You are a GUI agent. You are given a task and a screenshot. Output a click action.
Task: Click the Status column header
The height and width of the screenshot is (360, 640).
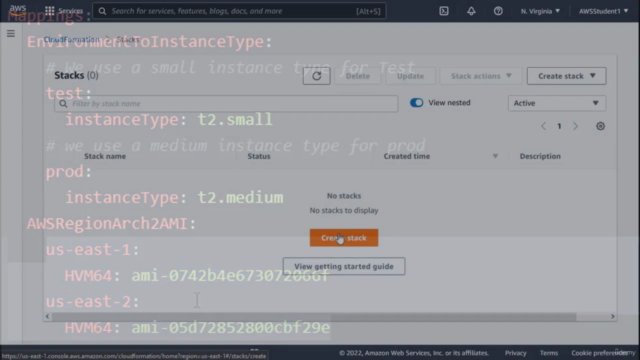(259, 156)
